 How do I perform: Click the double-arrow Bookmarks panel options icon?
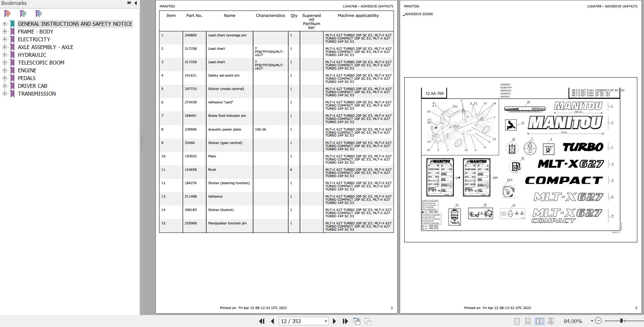[x=129, y=3]
